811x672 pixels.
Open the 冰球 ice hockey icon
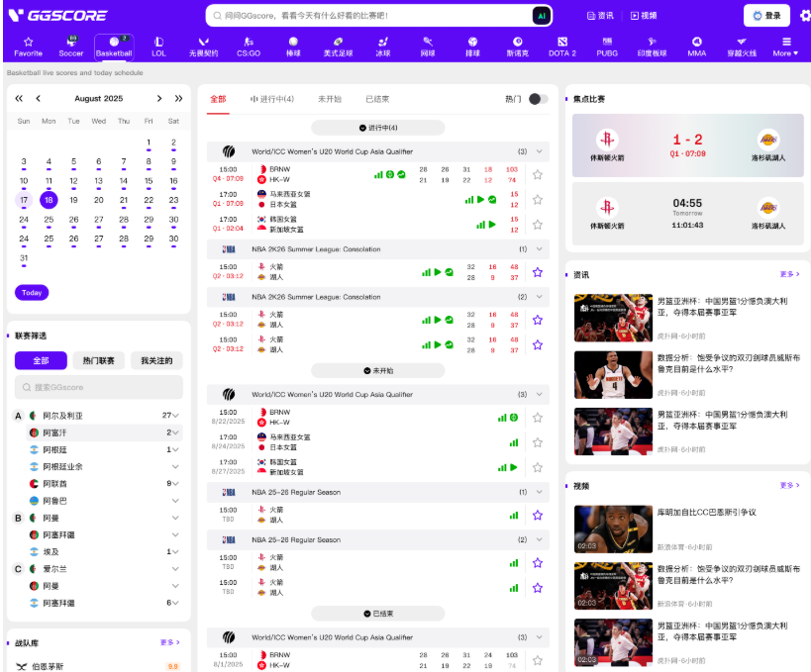[383, 42]
